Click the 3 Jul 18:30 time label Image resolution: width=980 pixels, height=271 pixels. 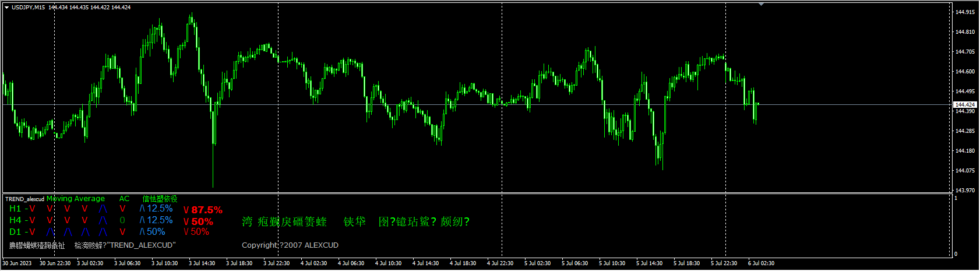tap(239, 263)
